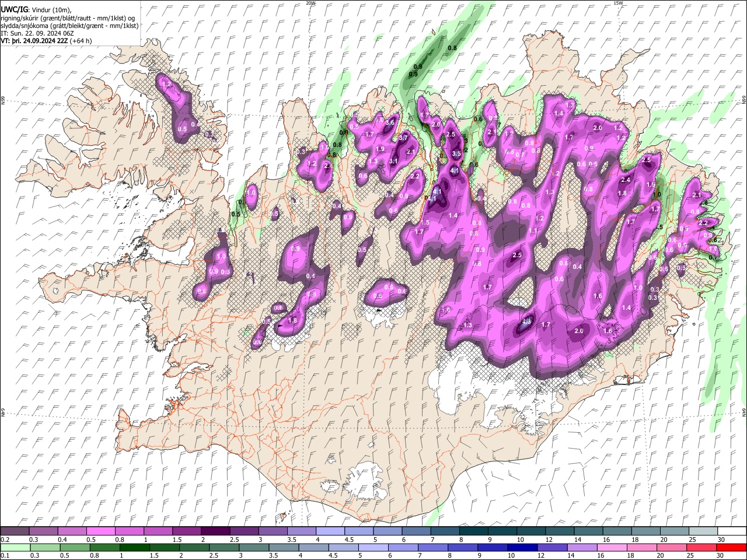747x560 pixels.
Task: Click the bottom-legend swatch between 3 and 3.5
Action: [253, 547]
